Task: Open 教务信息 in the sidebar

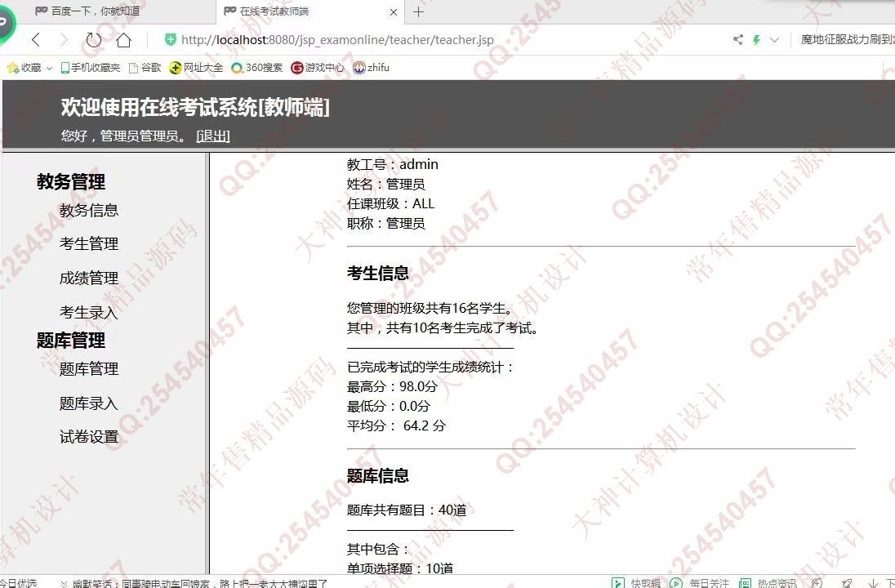Action: tap(89, 210)
